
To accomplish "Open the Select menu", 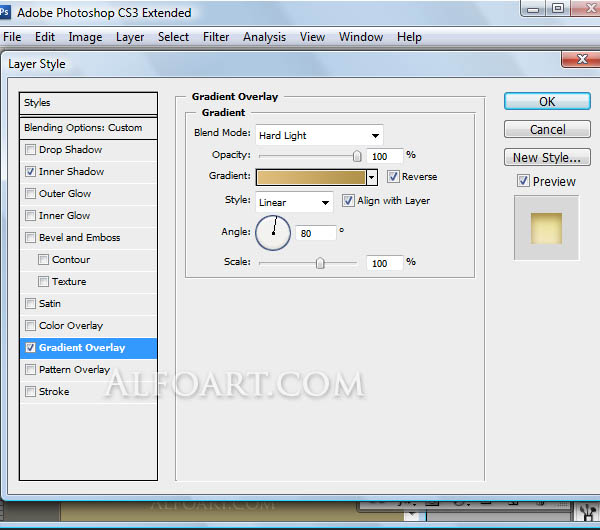I will (x=173, y=37).
